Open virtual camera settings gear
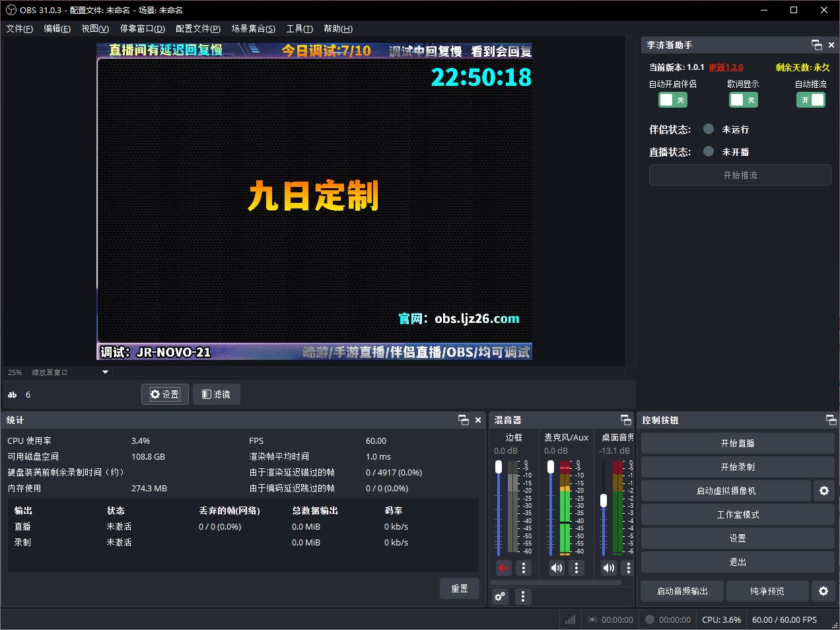 (x=824, y=491)
